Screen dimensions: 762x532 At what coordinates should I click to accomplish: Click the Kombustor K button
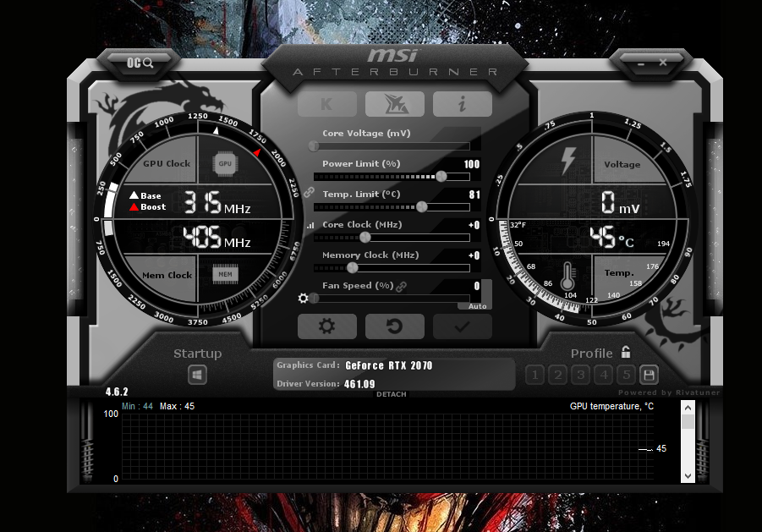(327, 104)
